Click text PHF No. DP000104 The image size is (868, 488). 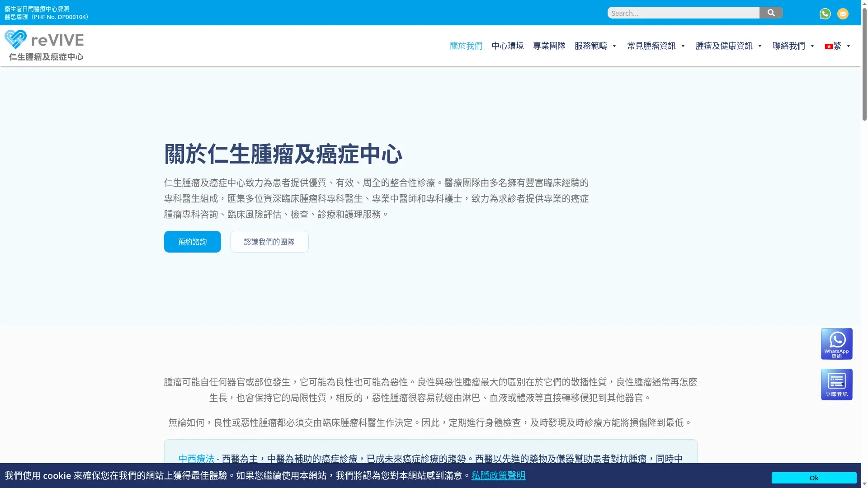[x=59, y=17]
